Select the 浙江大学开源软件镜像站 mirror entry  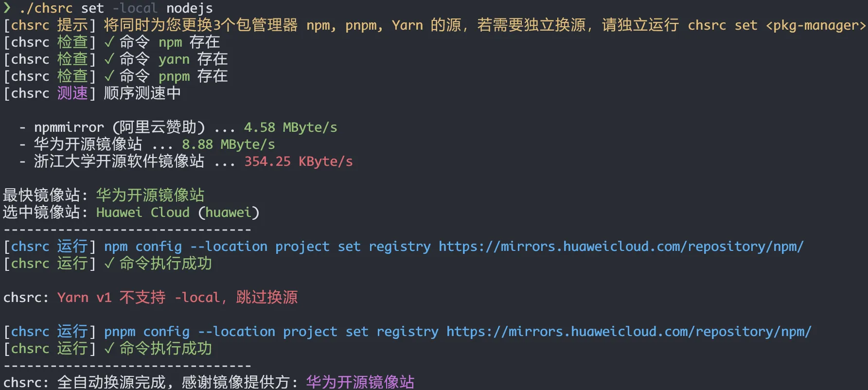click(x=119, y=161)
